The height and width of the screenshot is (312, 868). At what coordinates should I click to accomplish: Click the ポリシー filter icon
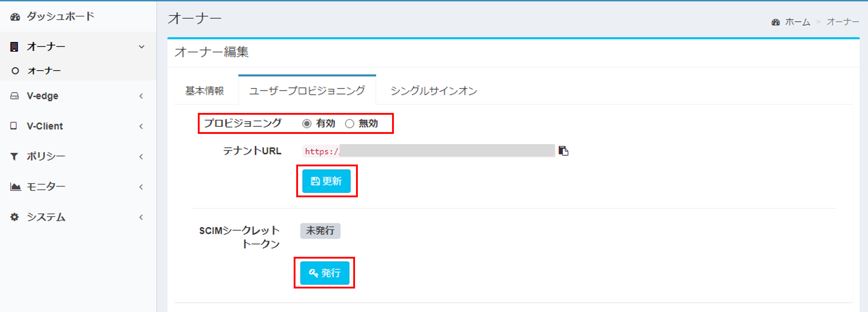tap(14, 156)
